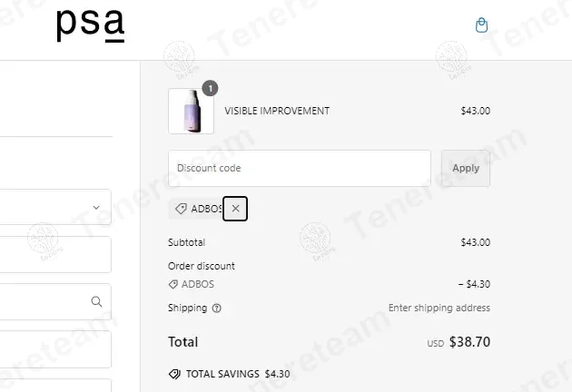Click the VISIBLE IMPROVEMENT product name

pos(277,112)
